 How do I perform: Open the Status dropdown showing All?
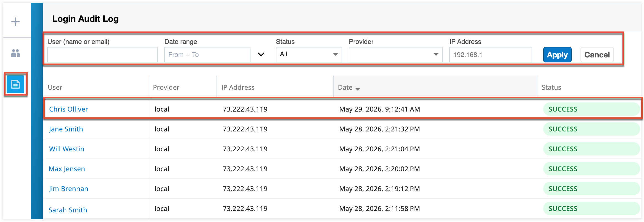[309, 54]
